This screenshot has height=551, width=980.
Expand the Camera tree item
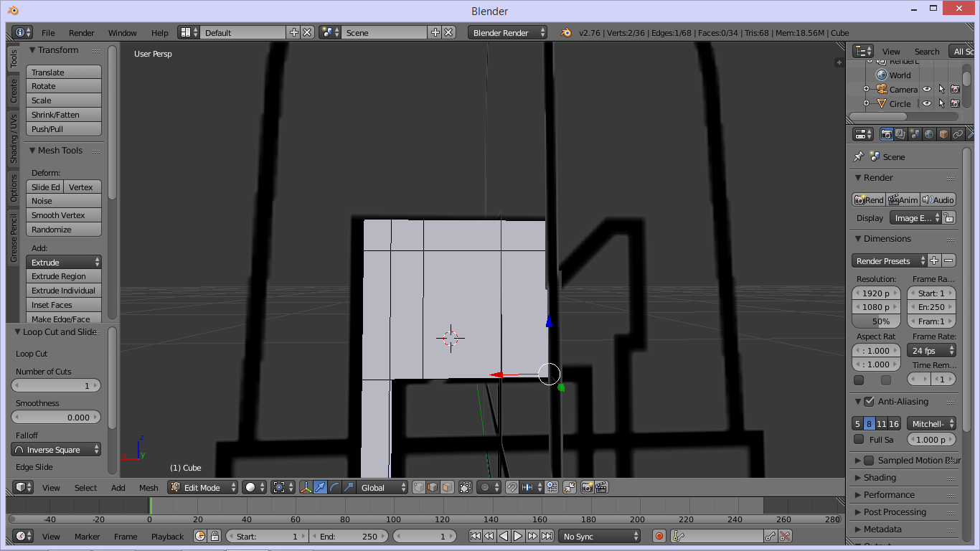pos(866,89)
